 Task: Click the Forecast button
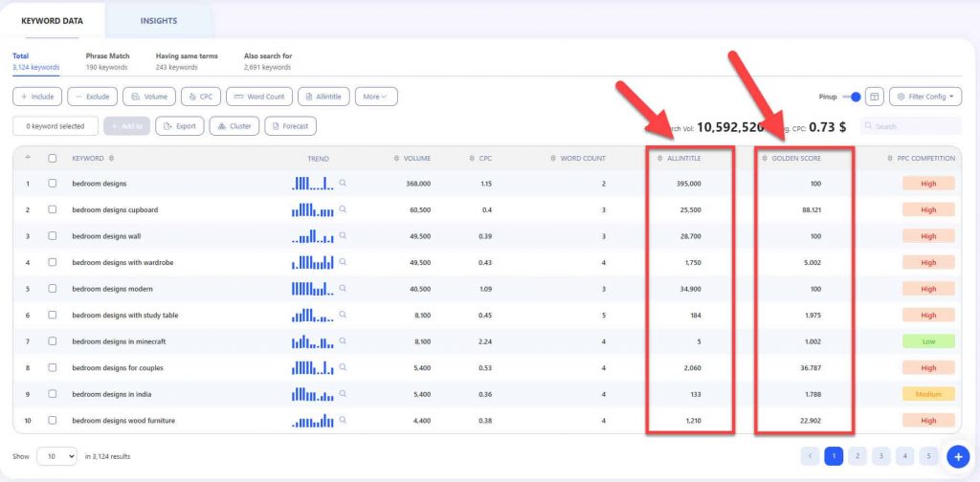tap(291, 126)
